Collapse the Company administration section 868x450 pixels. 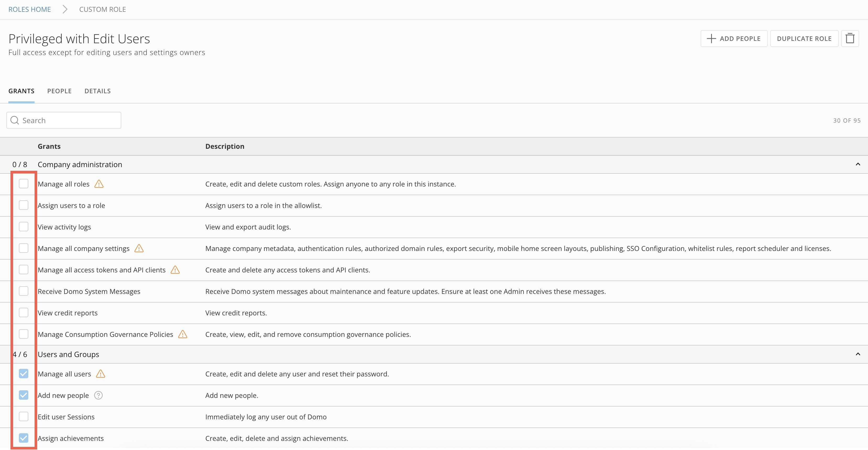click(x=858, y=164)
